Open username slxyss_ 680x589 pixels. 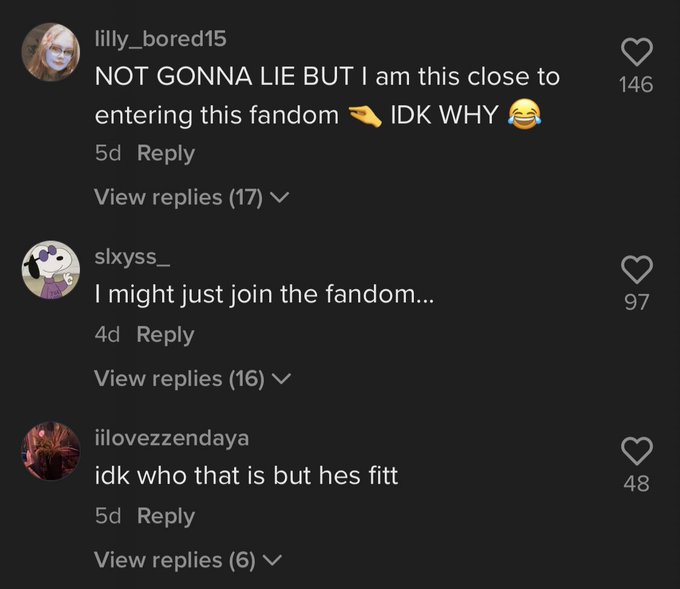(x=132, y=257)
